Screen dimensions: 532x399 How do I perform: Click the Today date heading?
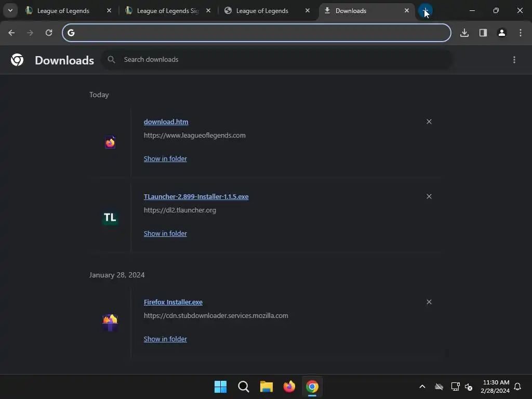coord(99,95)
